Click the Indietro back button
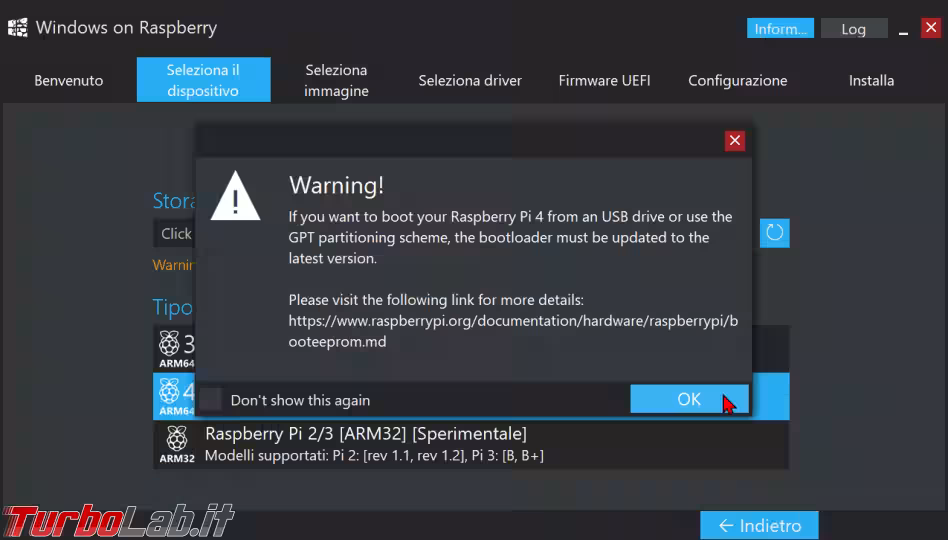The height and width of the screenshot is (540, 948). click(759, 525)
